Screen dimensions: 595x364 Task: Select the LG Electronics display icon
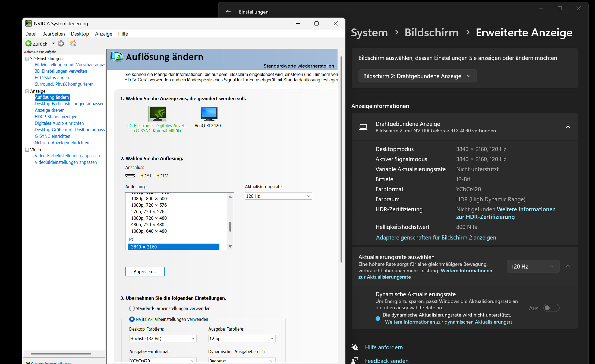(158, 114)
